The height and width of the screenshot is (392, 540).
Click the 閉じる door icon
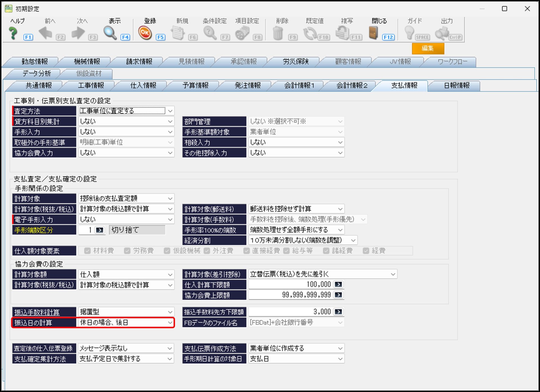click(x=373, y=33)
